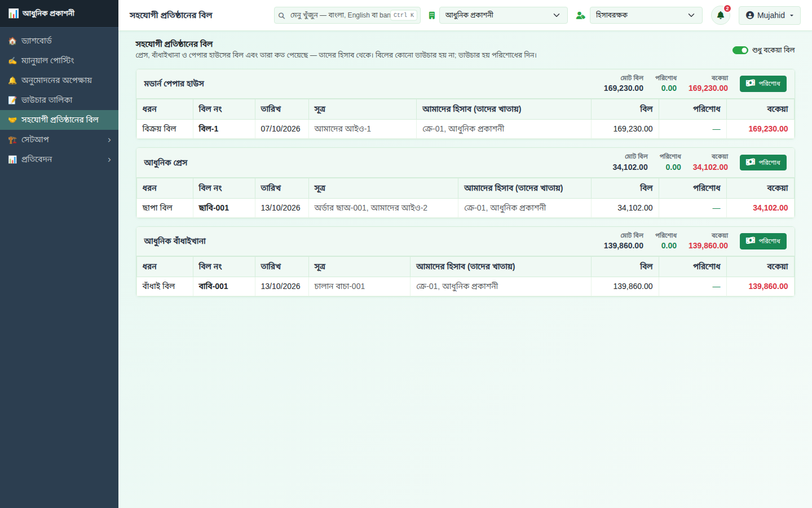Open ড্যাশবোর্ড from the sidebar

(59, 41)
